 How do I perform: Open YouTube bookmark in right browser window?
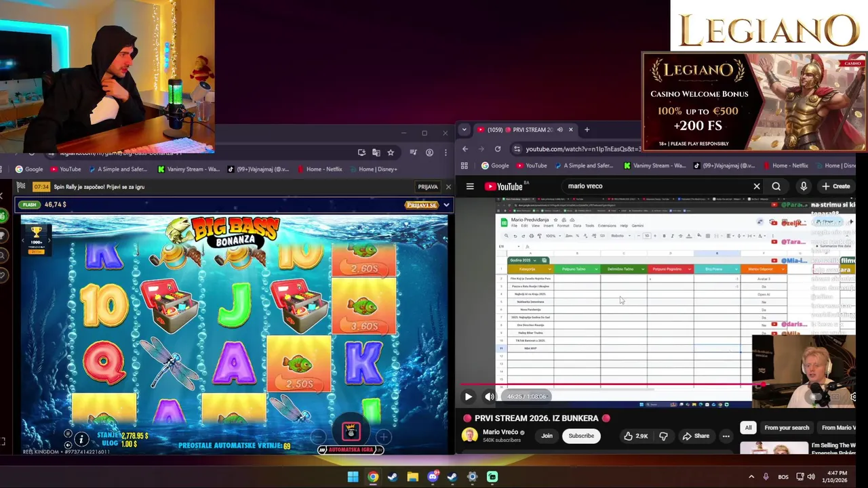click(x=532, y=165)
